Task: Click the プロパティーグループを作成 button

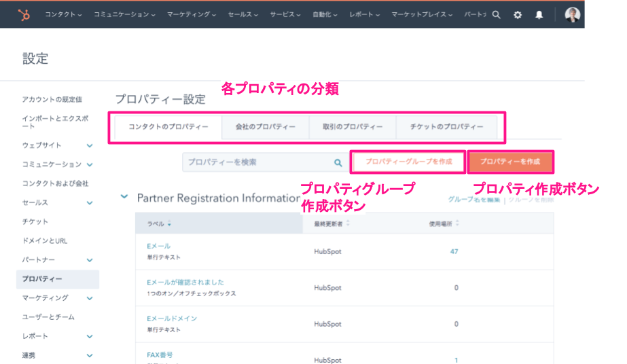Action: click(408, 162)
